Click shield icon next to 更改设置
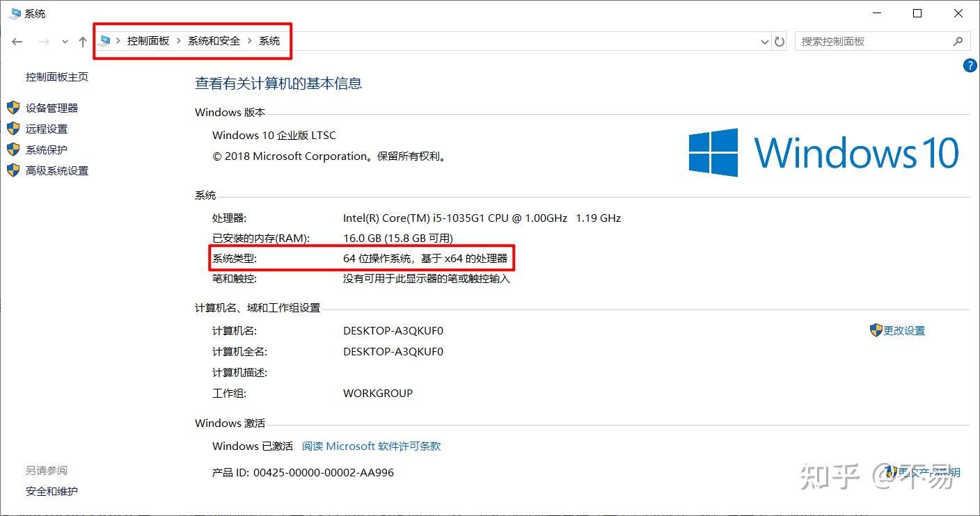Viewport: 980px width, 516px height. [x=876, y=330]
